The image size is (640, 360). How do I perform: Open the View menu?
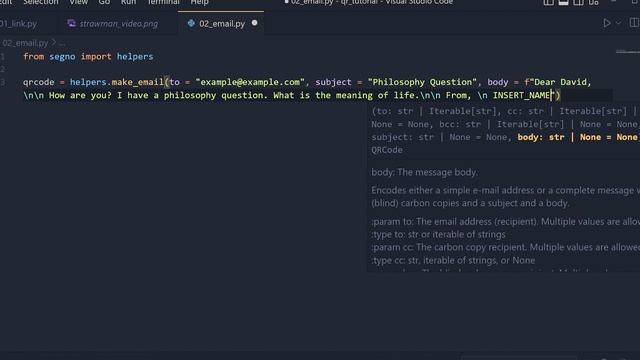tap(78, 2)
